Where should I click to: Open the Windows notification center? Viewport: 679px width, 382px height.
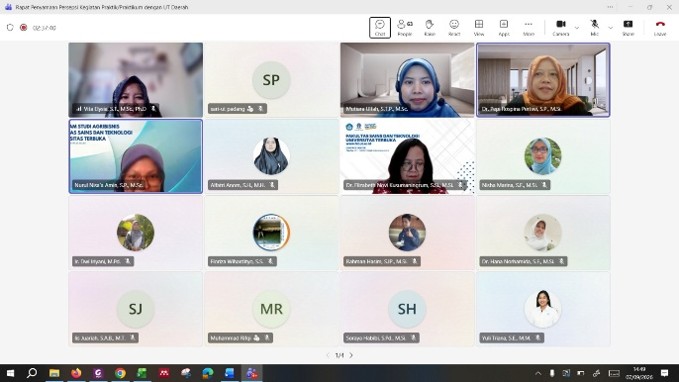click(664, 373)
